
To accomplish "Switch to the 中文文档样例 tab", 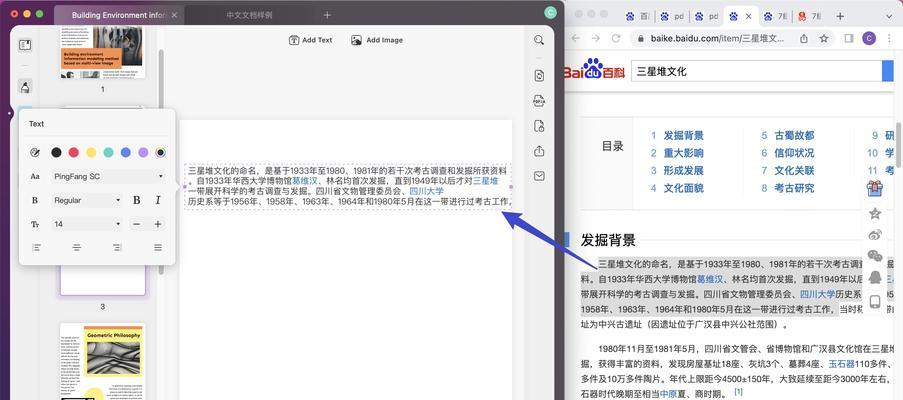I will point(249,16).
